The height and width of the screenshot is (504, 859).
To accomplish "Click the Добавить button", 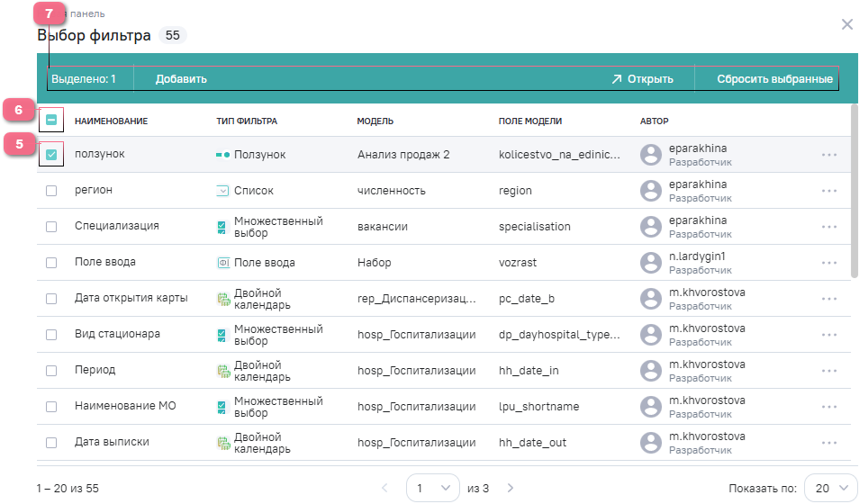I will [181, 79].
